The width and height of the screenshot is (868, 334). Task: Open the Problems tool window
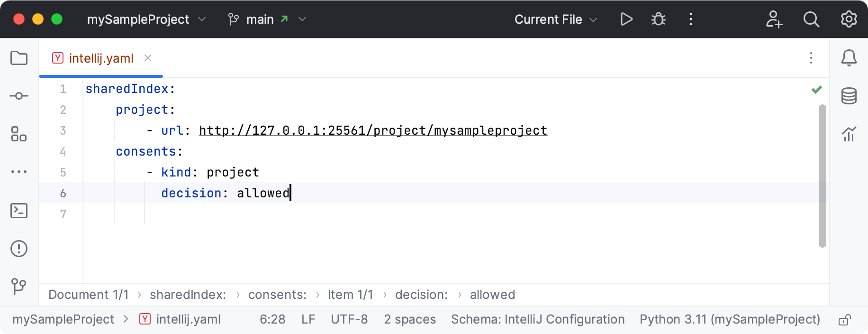click(x=18, y=248)
